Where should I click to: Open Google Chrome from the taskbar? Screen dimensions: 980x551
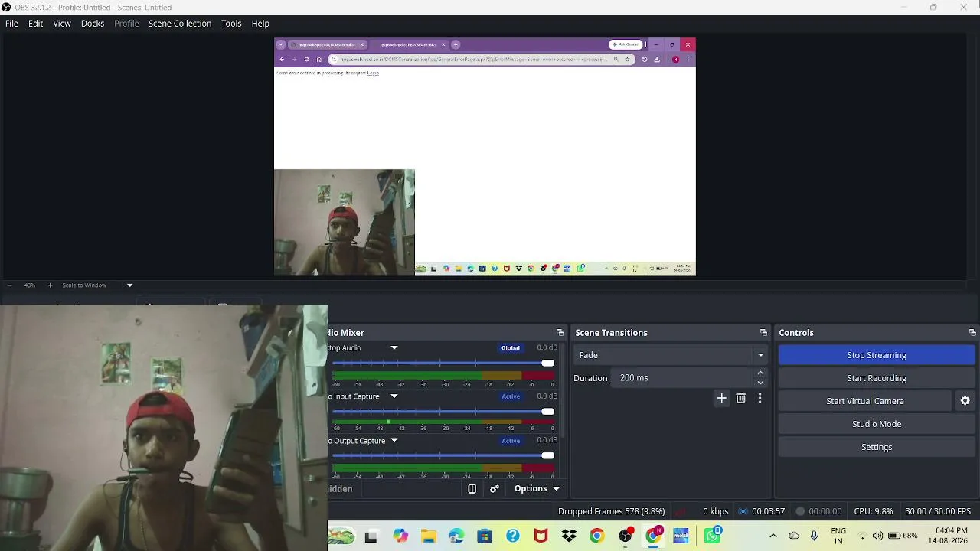click(x=596, y=536)
